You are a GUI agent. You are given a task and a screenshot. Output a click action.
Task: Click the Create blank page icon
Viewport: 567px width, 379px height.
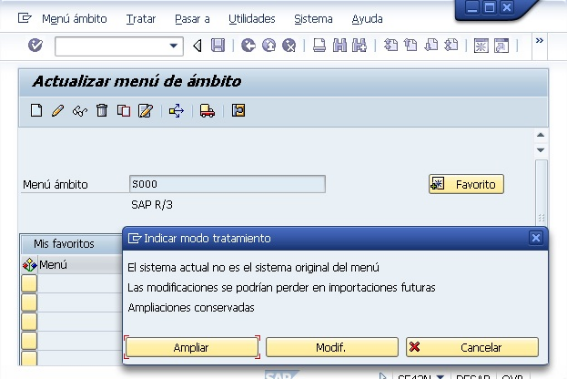(36, 110)
